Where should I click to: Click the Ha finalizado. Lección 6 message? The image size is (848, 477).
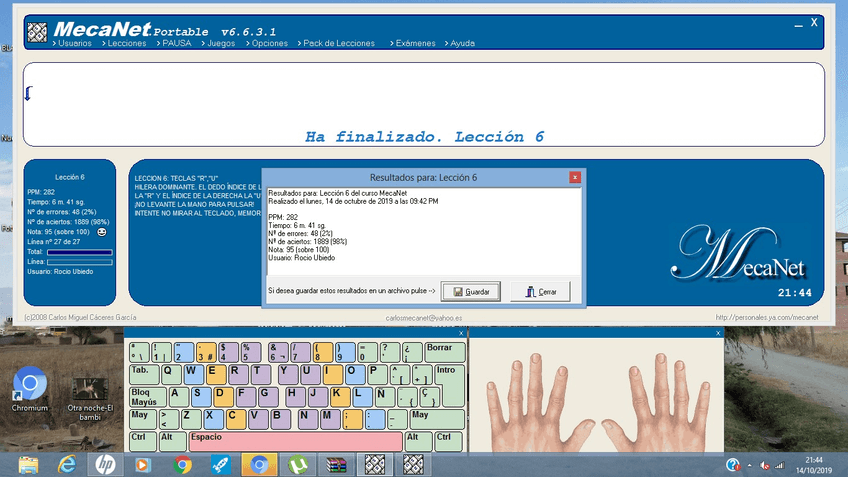424,137
